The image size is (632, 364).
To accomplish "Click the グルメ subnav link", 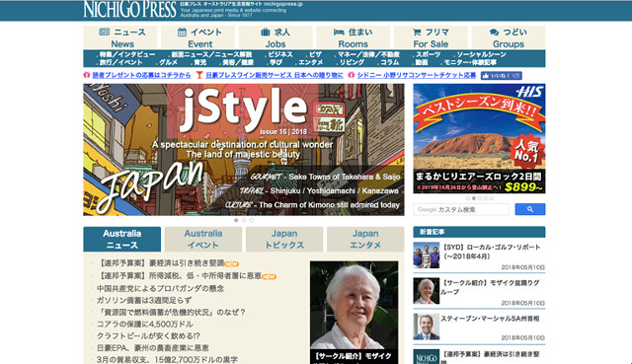I will (168, 62).
